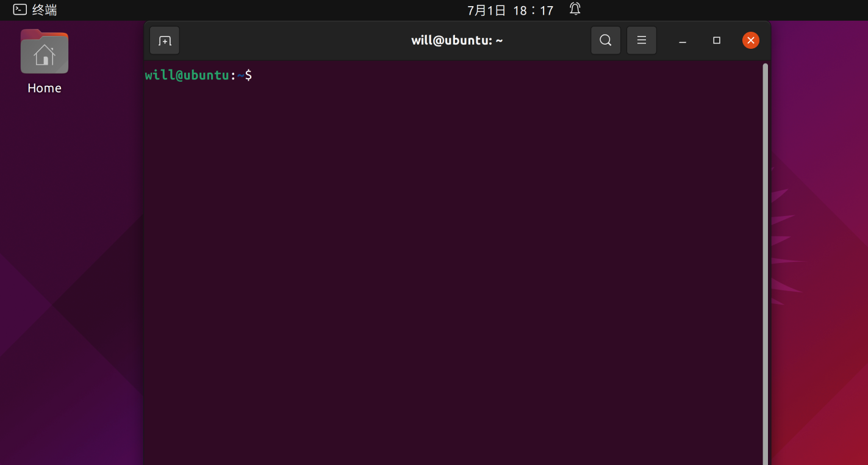Image resolution: width=868 pixels, height=465 pixels.
Task: Close the terminal with the orange X
Action: [751, 40]
